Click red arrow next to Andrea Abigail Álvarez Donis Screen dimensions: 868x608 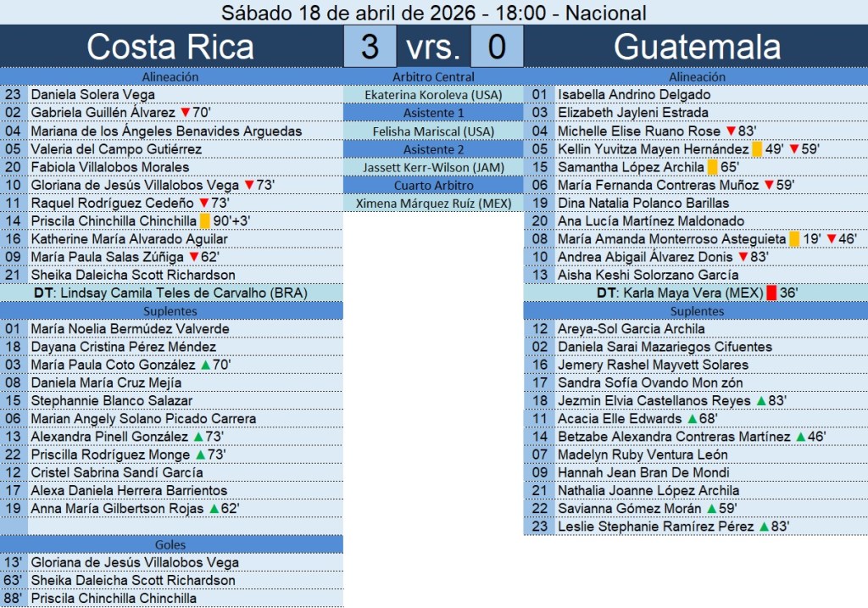click(x=743, y=257)
